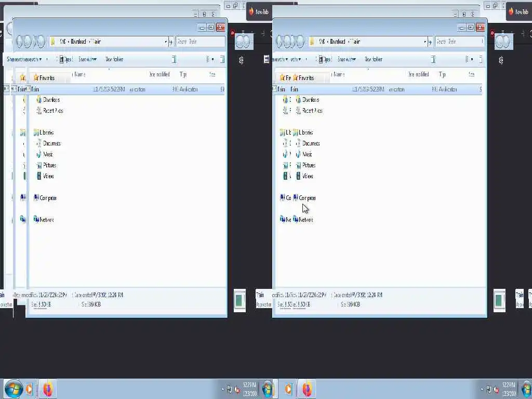The image size is (532, 399).
Task: Open Downloads in right Explorer sidebar
Action: tap(308, 100)
